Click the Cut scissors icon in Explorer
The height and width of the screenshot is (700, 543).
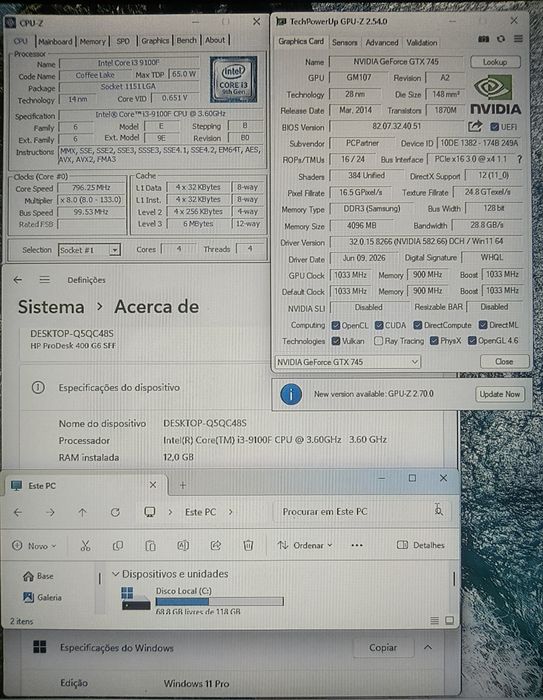point(85,545)
